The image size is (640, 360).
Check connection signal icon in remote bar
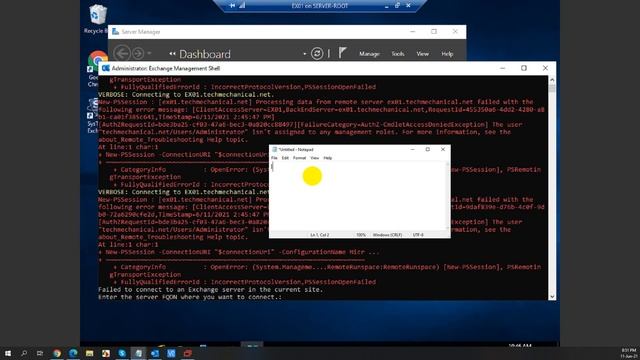[x=242, y=6]
